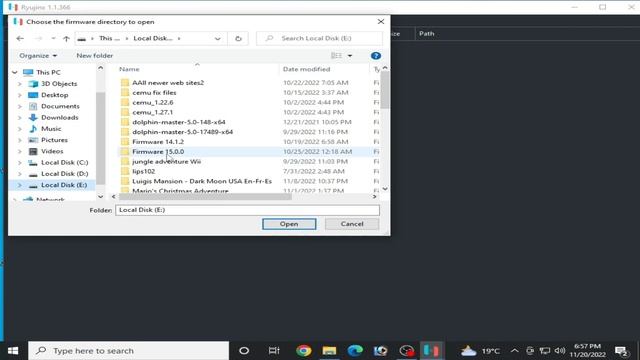Expand Local Disk (C:) tree arrow

point(20,162)
